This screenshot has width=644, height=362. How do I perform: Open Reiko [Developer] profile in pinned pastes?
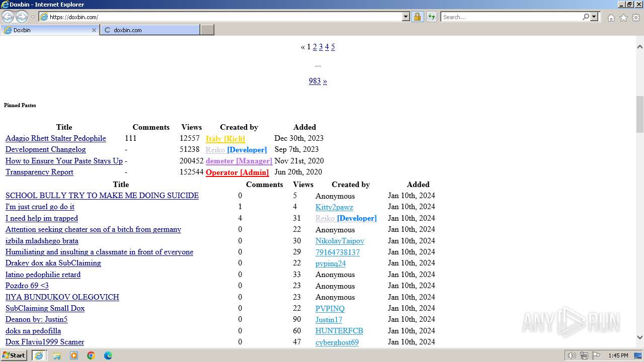[x=236, y=150]
